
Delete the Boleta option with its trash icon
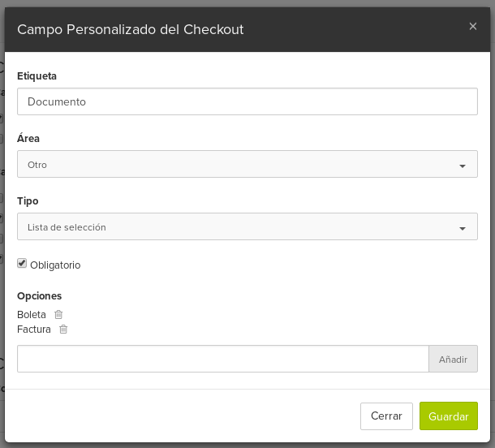58,314
